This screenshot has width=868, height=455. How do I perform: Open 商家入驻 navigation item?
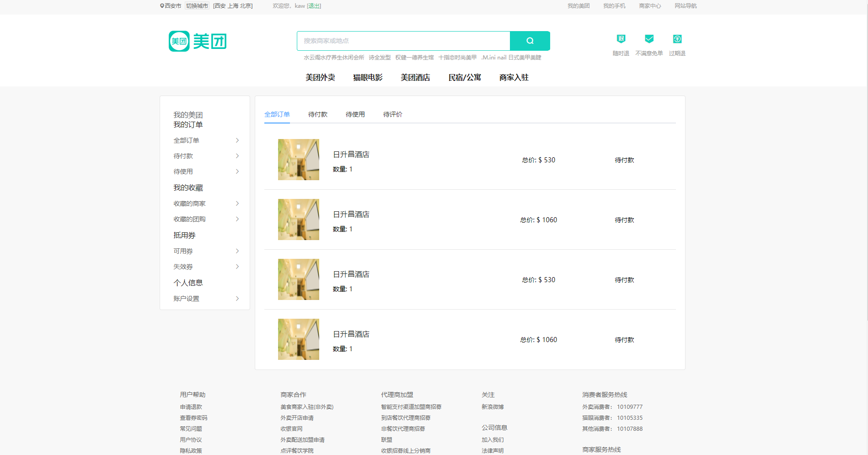click(x=514, y=77)
